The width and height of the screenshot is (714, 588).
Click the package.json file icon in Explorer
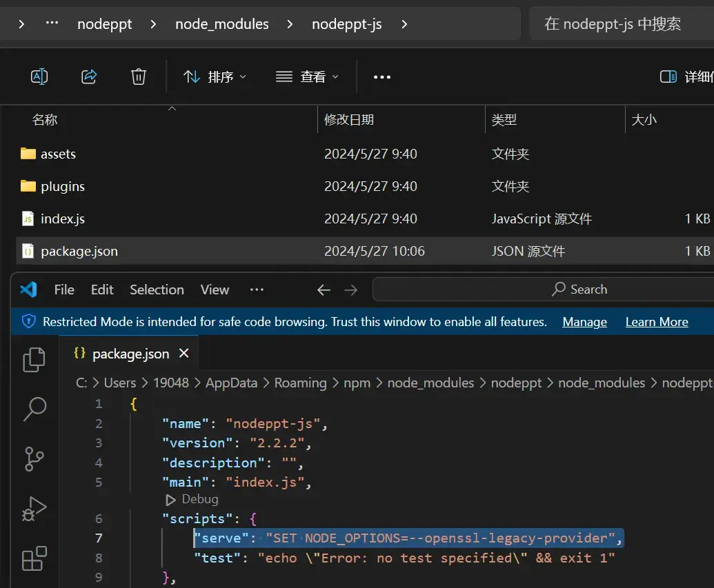pos(28,251)
